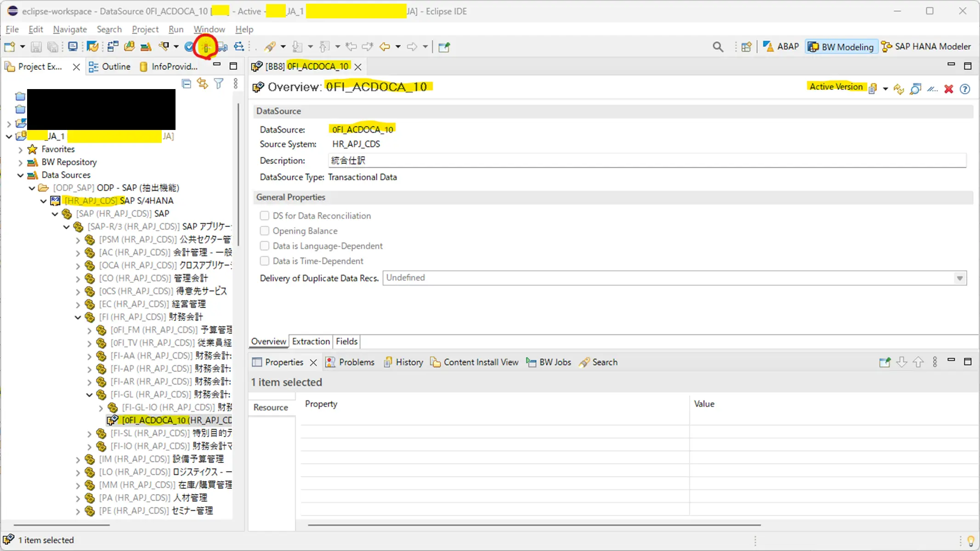Open the Project menu
The width and height of the screenshot is (980, 551).
(x=145, y=29)
